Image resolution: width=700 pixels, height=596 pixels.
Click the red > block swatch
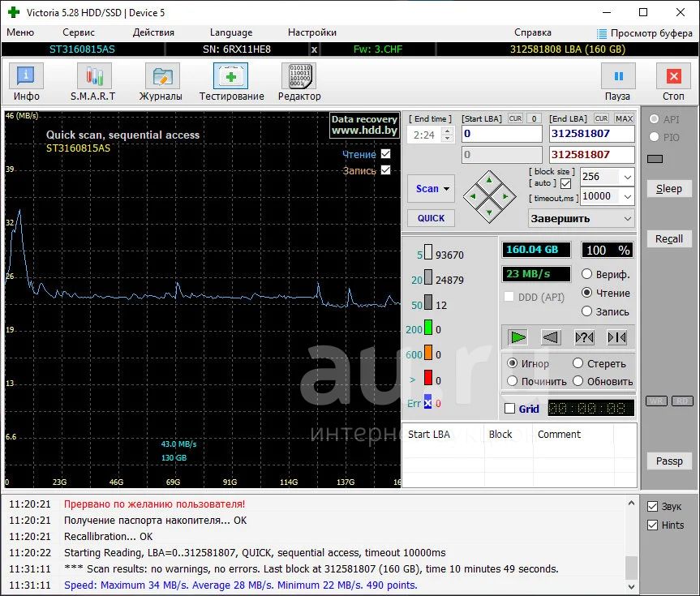tap(427, 377)
